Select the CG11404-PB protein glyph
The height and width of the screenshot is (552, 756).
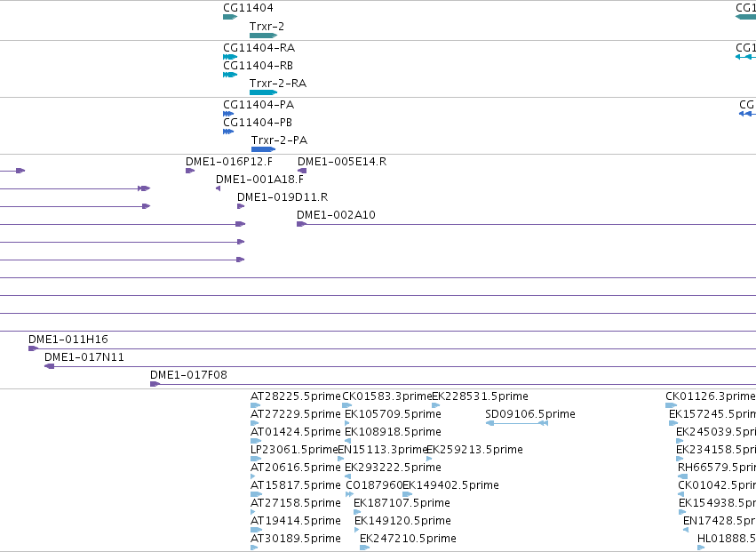point(228,132)
